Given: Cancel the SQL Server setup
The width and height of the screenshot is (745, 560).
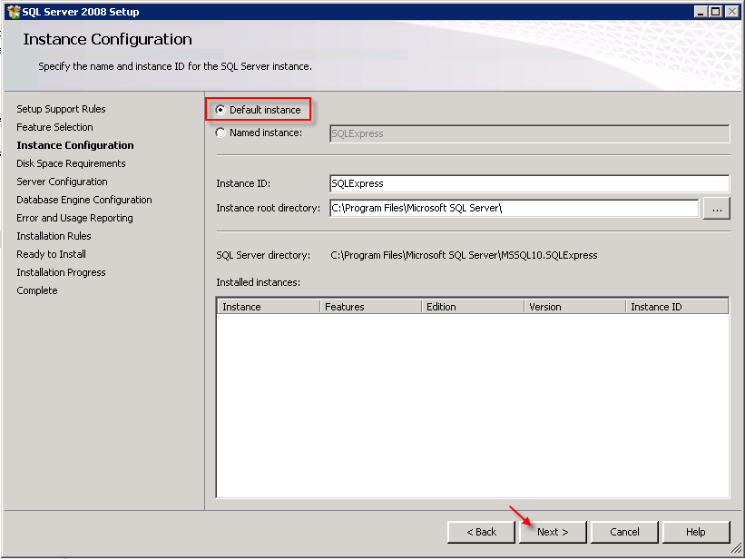Looking at the screenshot, I should point(624,532).
